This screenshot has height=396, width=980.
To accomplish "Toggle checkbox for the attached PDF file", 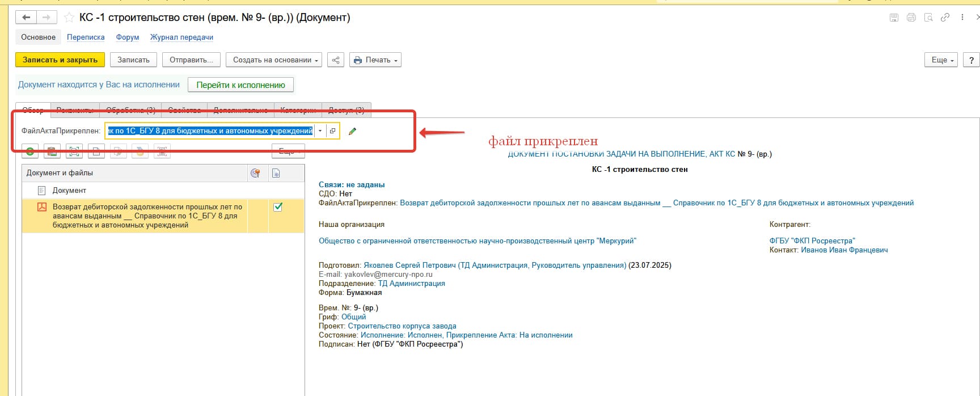I will (278, 207).
